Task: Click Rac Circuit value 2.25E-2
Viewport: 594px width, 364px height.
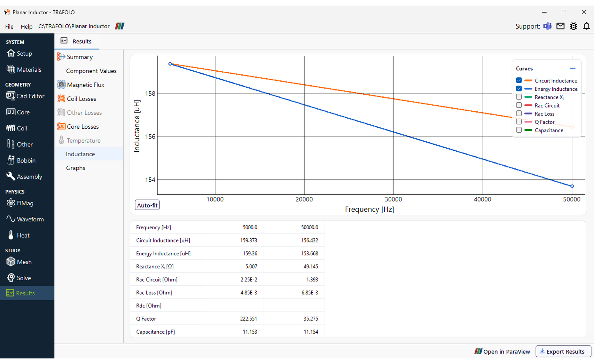Action: [x=249, y=279]
